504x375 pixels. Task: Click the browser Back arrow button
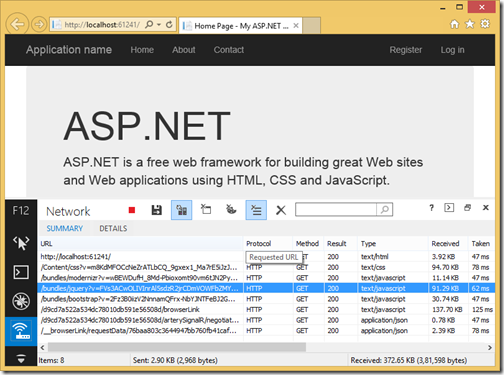pyautogui.click(x=17, y=24)
